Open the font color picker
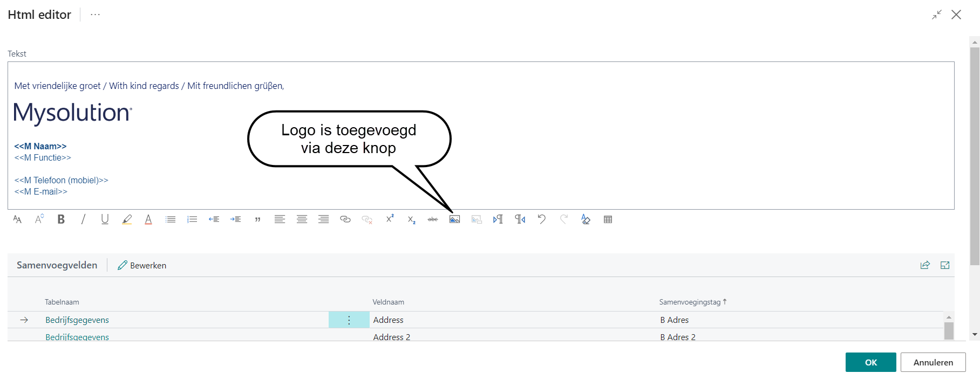 [148, 219]
